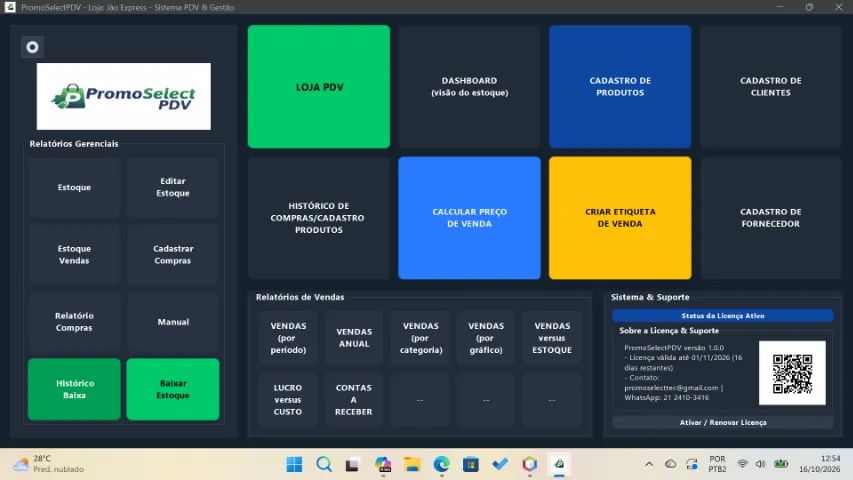Click the Relatórios Gerenciais heading
Viewport: 853px width, 480px height.
click(x=74, y=144)
